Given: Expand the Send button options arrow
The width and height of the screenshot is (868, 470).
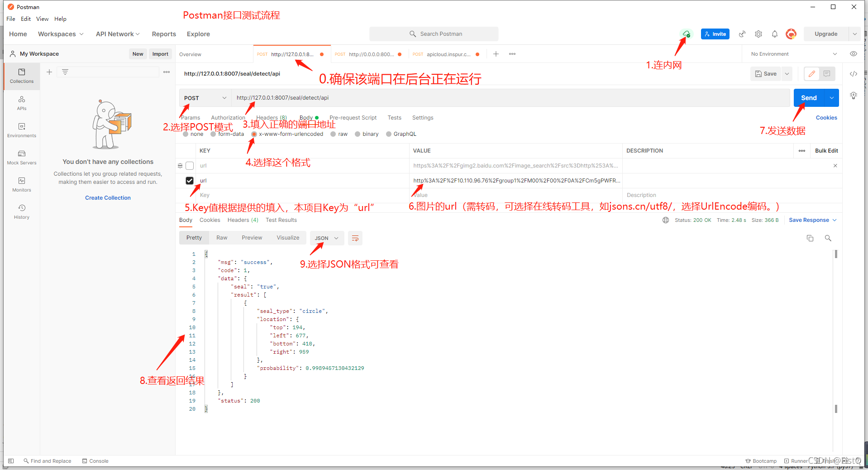Looking at the screenshot, I should (832, 98).
